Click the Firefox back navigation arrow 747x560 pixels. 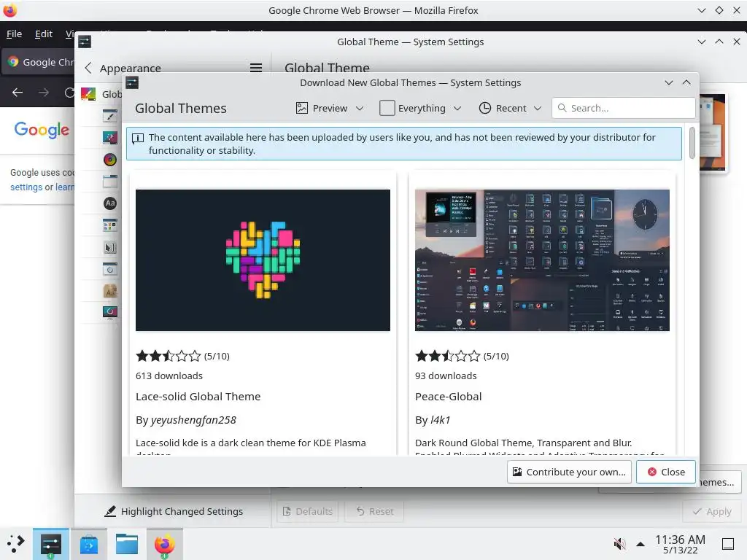coord(18,93)
